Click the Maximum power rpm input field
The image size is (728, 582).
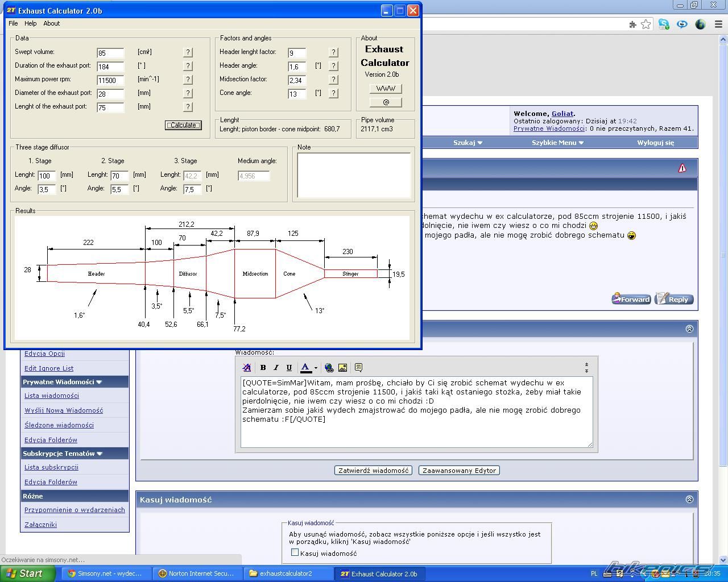click(x=110, y=80)
